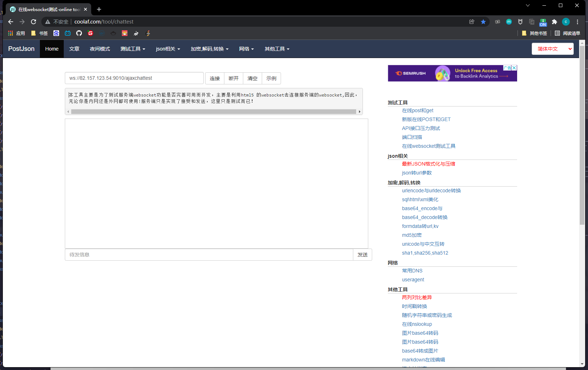This screenshot has width=588, height=370.
Task: Click the red G bookmark icon
Action: [90, 33]
